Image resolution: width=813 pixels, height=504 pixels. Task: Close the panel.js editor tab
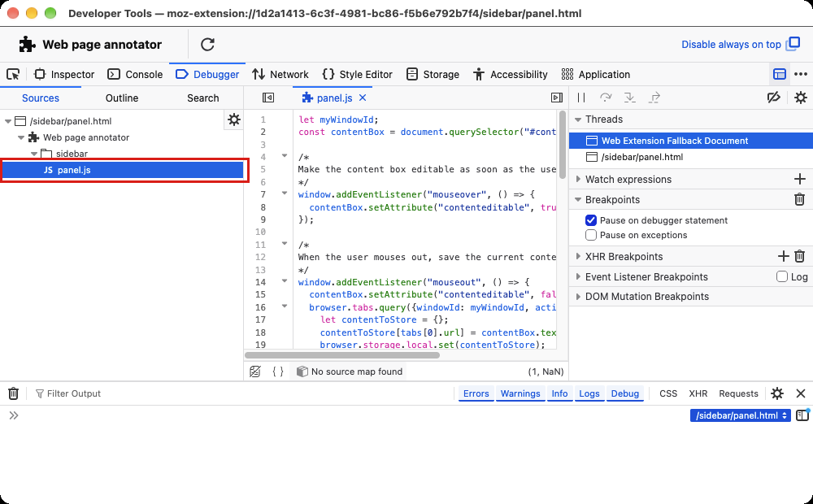click(x=363, y=98)
